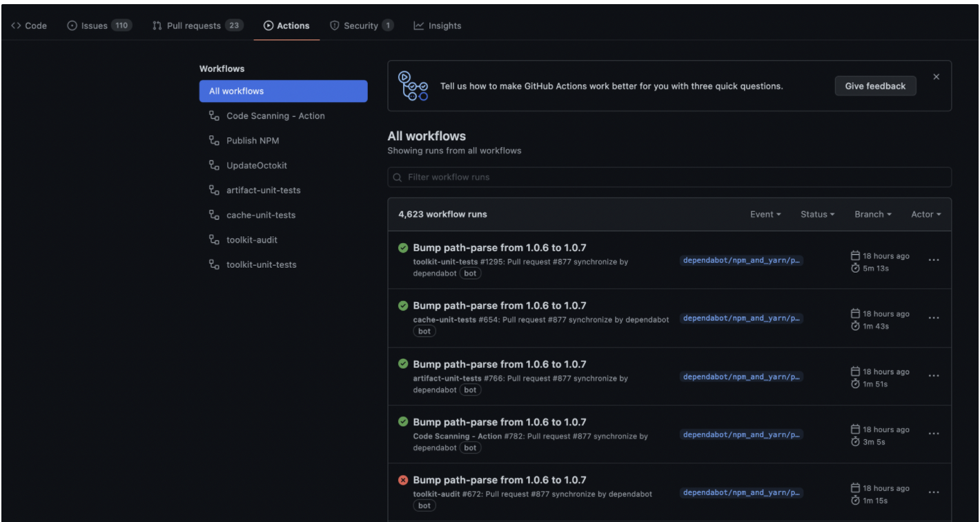The width and height of the screenshot is (980, 522).
Task: Open the Branch filter dropdown
Action: [872, 215]
